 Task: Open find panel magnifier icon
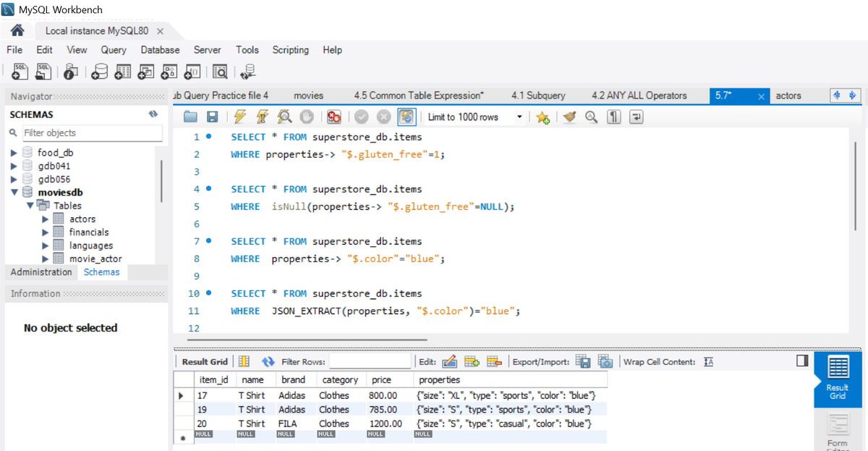[x=591, y=117]
